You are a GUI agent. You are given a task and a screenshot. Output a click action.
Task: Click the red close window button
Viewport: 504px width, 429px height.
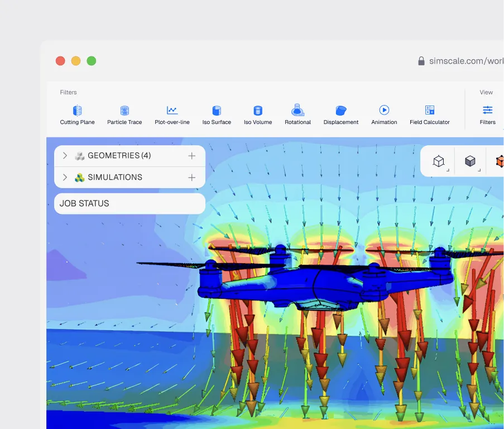(x=60, y=61)
